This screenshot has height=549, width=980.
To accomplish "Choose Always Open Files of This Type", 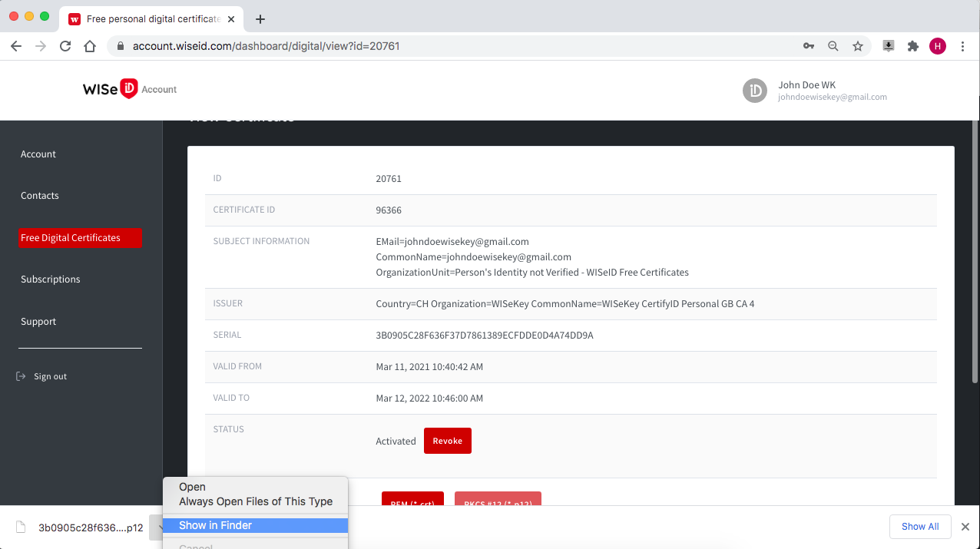I will point(255,501).
